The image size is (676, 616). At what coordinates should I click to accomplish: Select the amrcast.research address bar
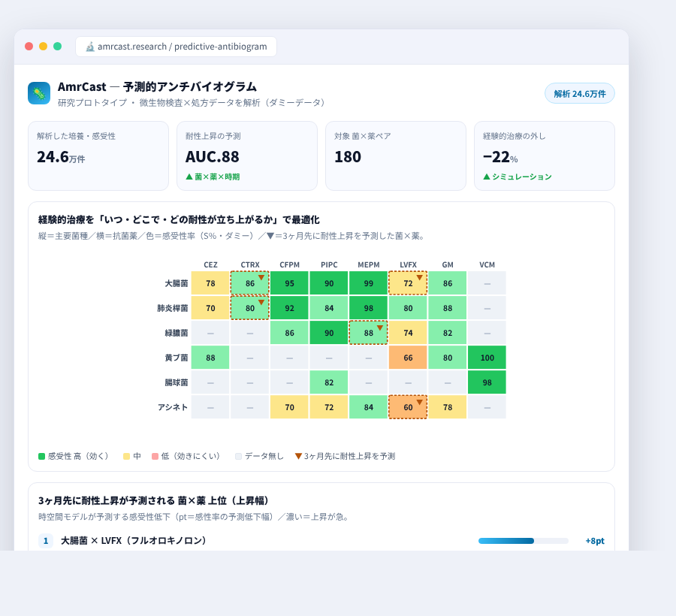pyautogui.click(x=176, y=47)
